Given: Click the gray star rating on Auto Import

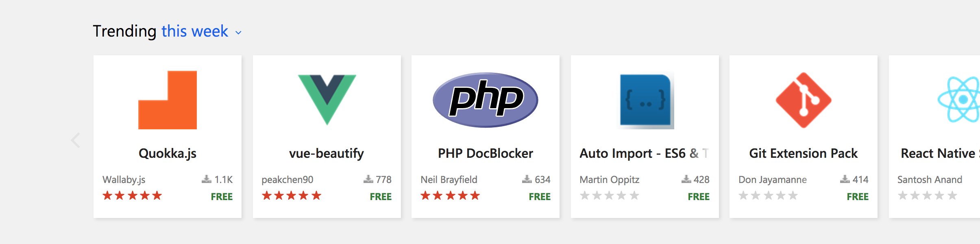Looking at the screenshot, I should click(x=610, y=196).
